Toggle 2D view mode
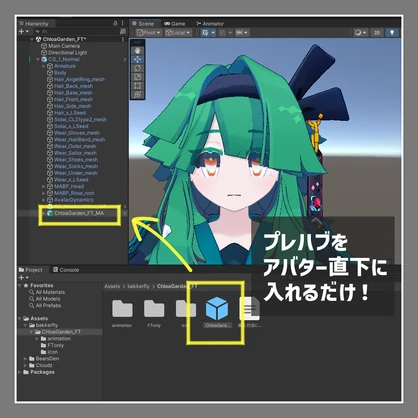 point(377,32)
